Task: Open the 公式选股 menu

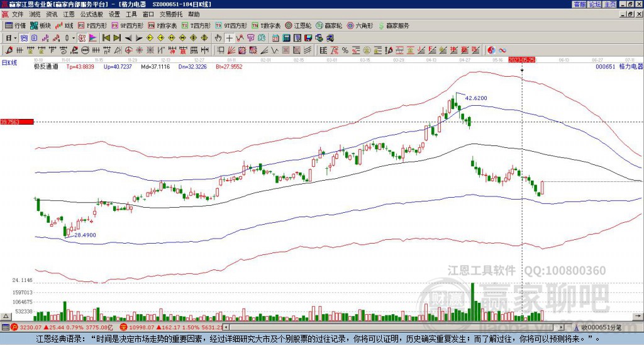Action: point(91,14)
